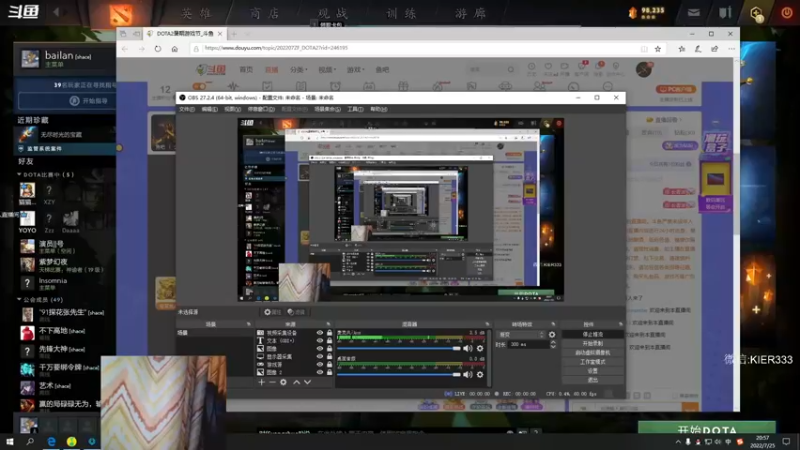This screenshot has width=800, height=450.
Task: Open the 商店 store tab in Dota 2
Action: [x=264, y=13]
